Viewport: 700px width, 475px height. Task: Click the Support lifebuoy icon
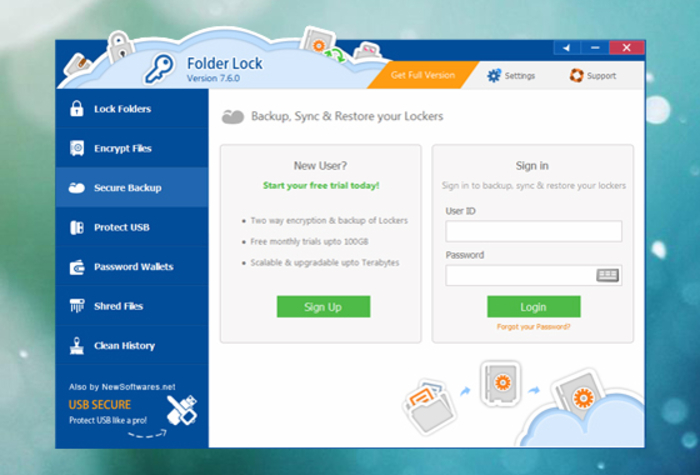576,76
